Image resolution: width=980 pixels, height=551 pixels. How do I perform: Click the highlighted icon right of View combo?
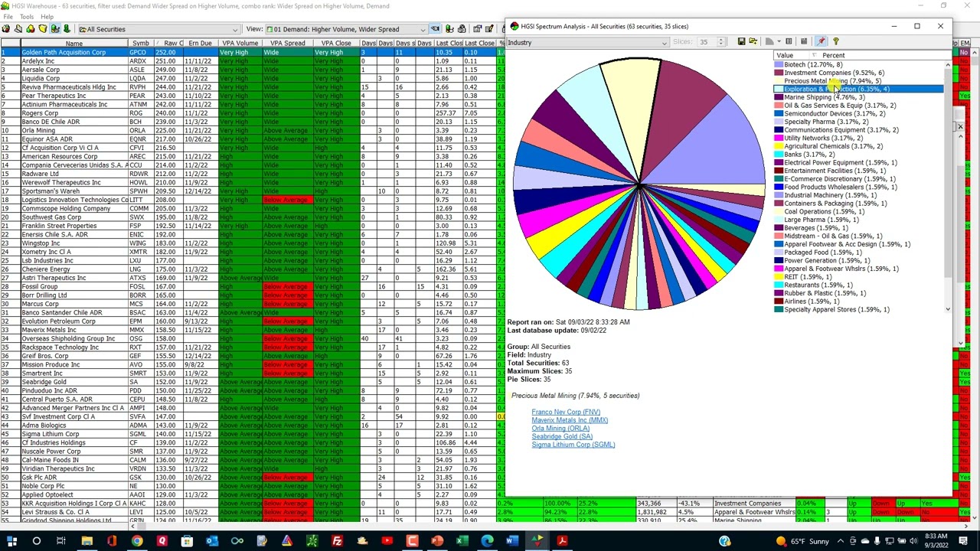coord(435,29)
